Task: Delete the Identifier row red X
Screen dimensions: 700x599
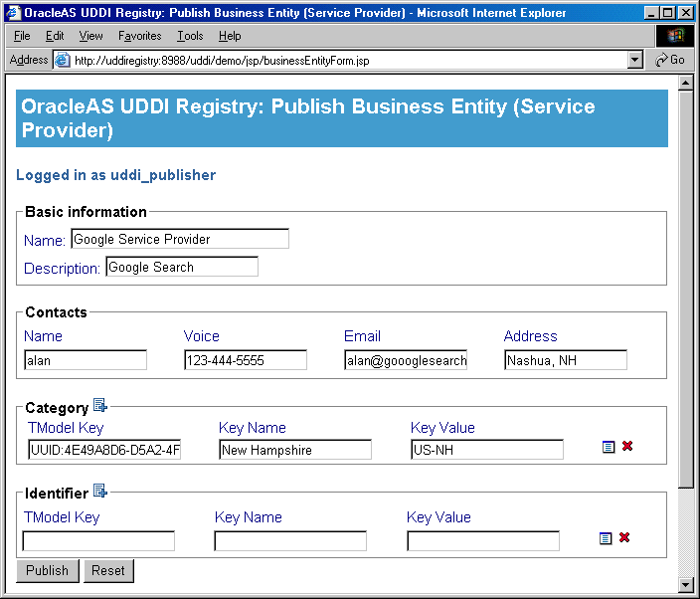Action: coord(624,537)
